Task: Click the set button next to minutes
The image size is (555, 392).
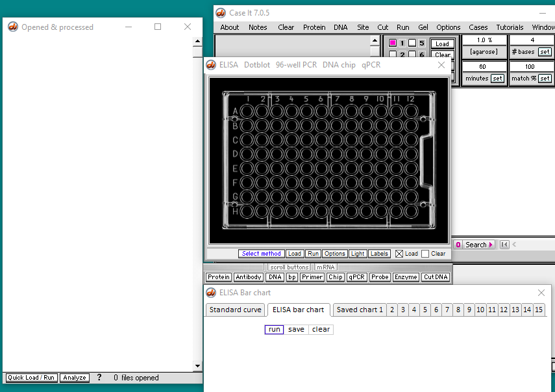Action: point(498,78)
